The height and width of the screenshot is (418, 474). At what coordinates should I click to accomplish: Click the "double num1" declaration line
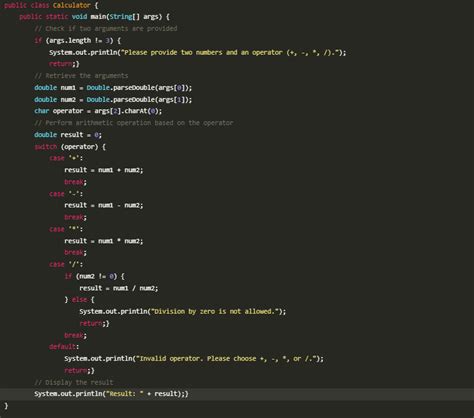point(113,88)
